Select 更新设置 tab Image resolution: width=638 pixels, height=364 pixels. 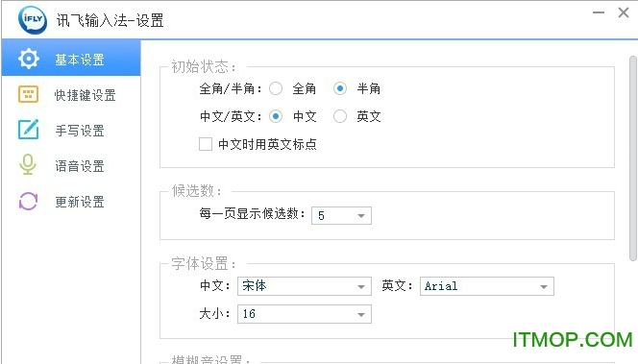point(71,202)
